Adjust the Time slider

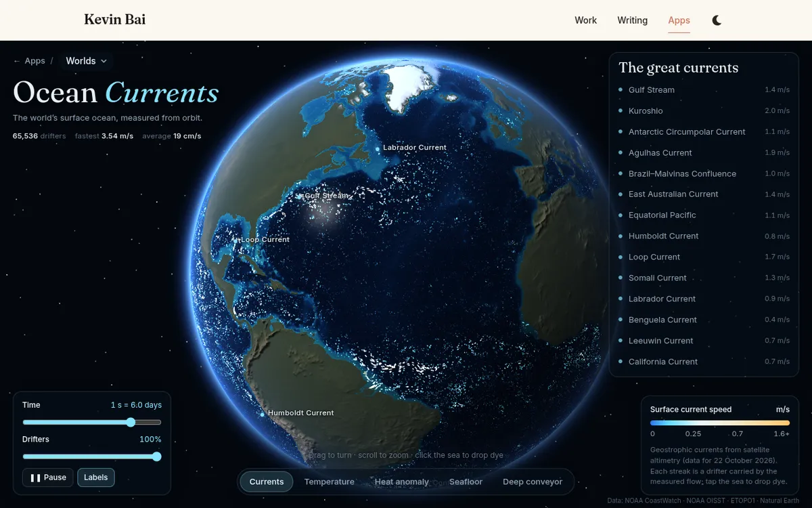pos(91,422)
